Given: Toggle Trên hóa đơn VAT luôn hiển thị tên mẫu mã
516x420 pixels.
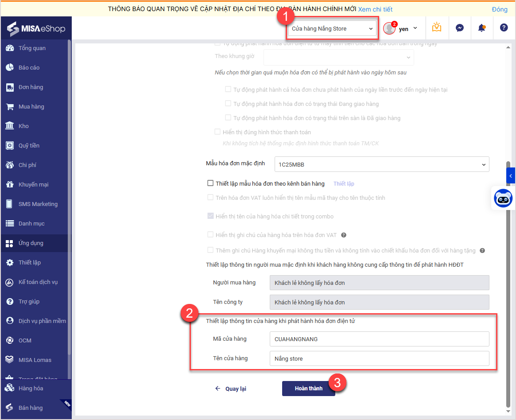Looking at the screenshot, I should [210, 198].
